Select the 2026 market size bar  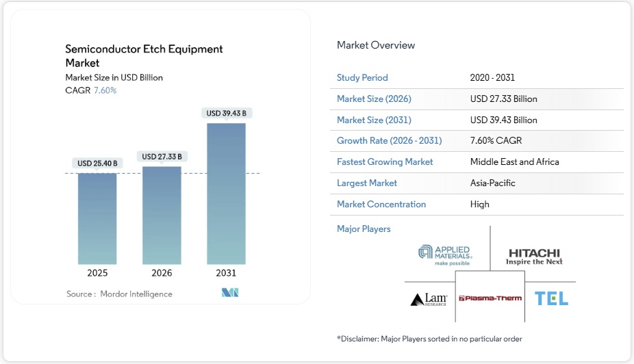(162, 215)
